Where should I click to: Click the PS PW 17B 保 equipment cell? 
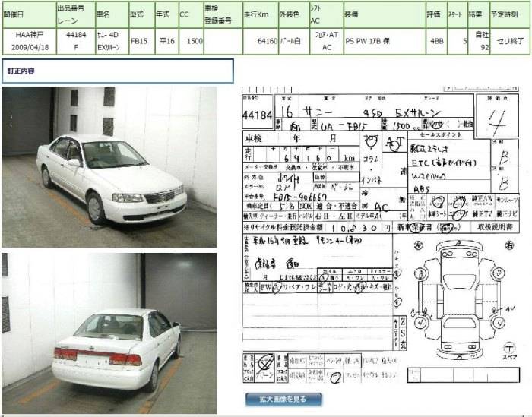pos(385,41)
